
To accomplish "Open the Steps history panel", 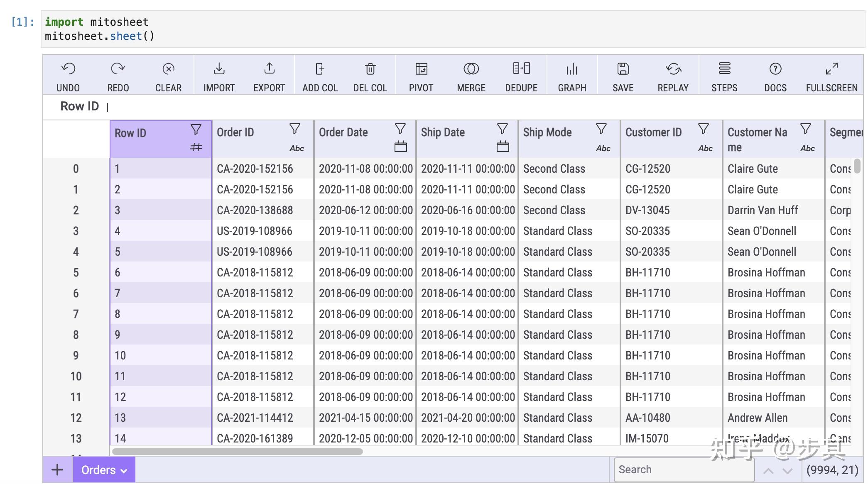I will (x=724, y=69).
